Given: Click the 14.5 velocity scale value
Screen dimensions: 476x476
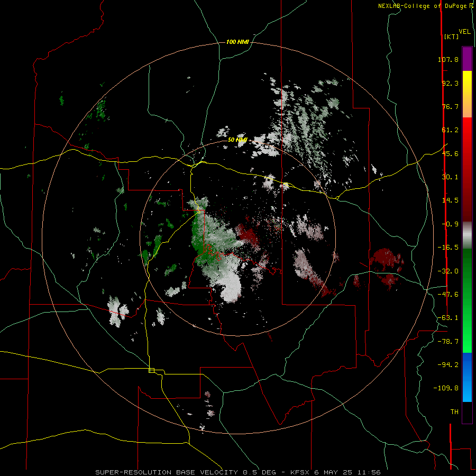Looking at the screenshot, I should point(450,200).
